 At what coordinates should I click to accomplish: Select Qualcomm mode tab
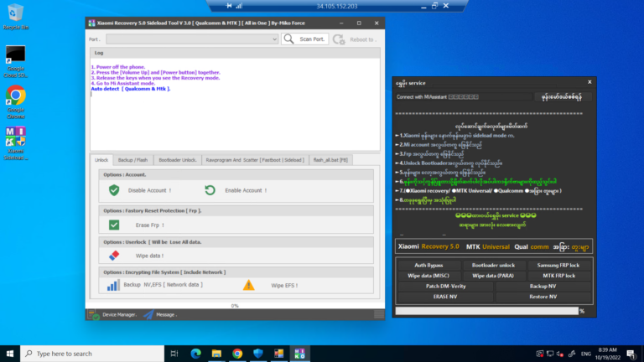531,246
